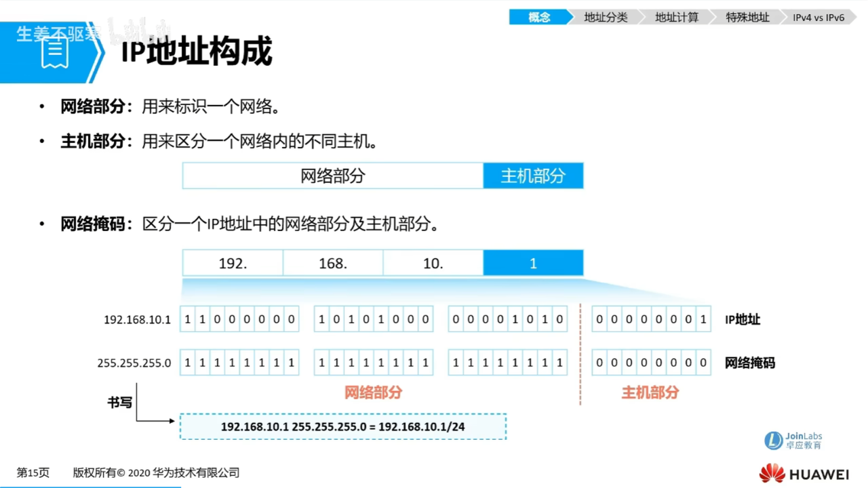
Task: Click the 192. octet box
Action: coord(233,263)
